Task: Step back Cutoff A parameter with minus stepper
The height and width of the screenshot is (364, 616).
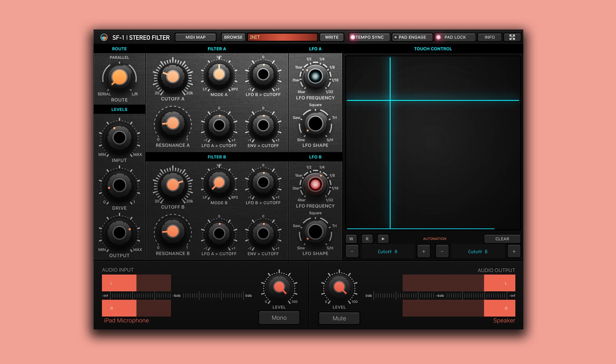Action: point(352,251)
